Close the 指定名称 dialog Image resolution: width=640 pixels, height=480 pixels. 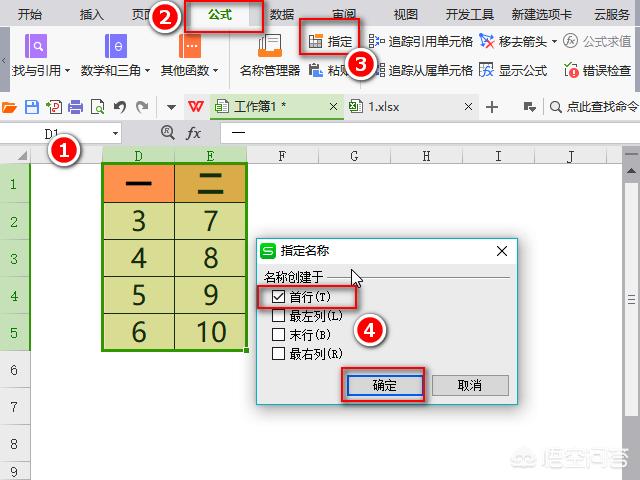click(502, 251)
